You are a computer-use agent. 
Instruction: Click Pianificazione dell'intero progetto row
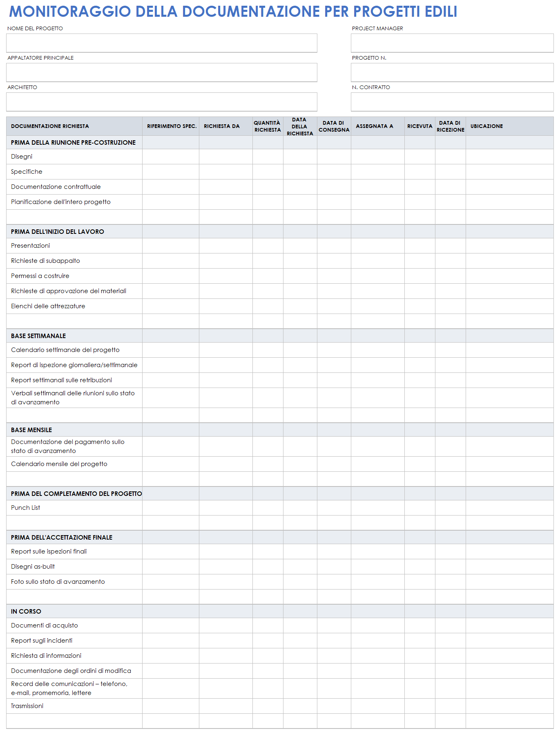(280, 202)
